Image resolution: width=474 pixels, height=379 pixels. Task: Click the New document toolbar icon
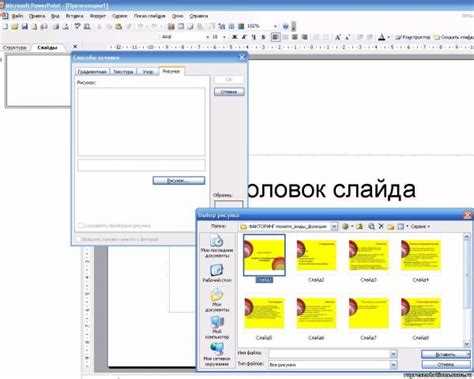point(5,26)
